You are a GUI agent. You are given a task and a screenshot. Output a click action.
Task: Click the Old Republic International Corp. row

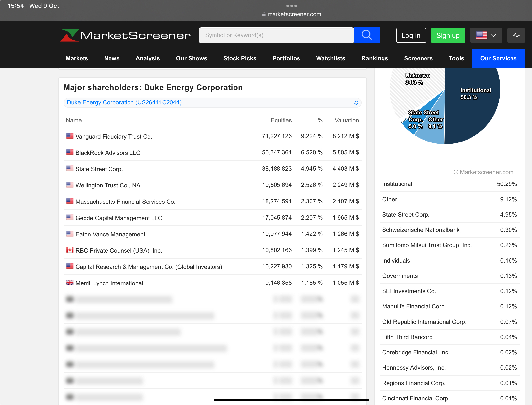[x=449, y=322]
